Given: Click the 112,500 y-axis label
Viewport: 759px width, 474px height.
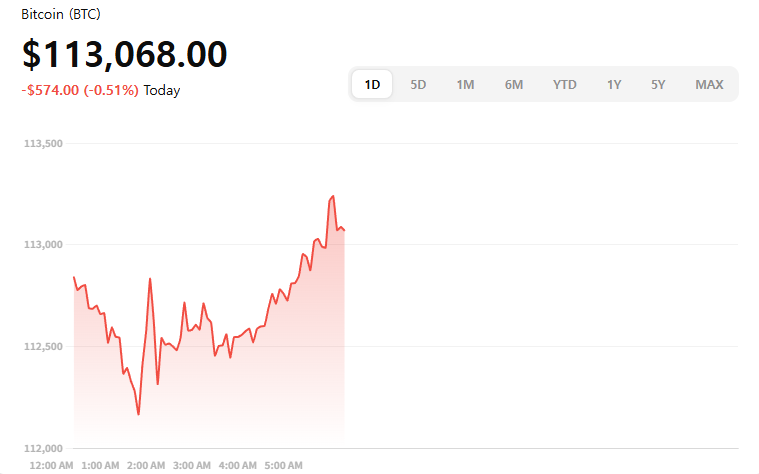Looking at the screenshot, I should click(43, 347).
